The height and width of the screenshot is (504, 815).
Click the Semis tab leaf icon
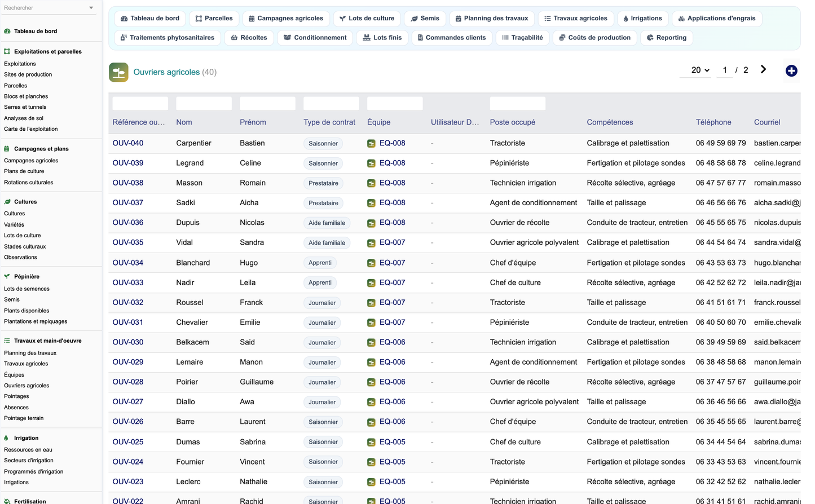click(x=415, y=19)
